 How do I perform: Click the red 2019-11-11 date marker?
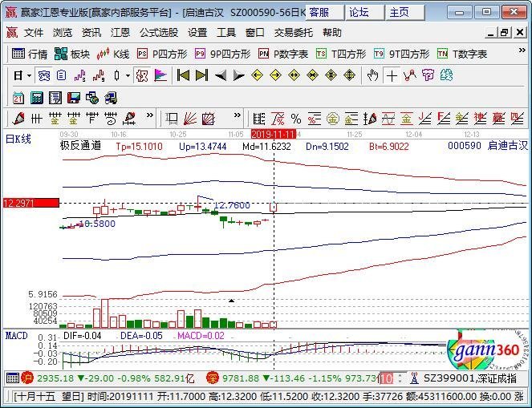click(274, 133)
